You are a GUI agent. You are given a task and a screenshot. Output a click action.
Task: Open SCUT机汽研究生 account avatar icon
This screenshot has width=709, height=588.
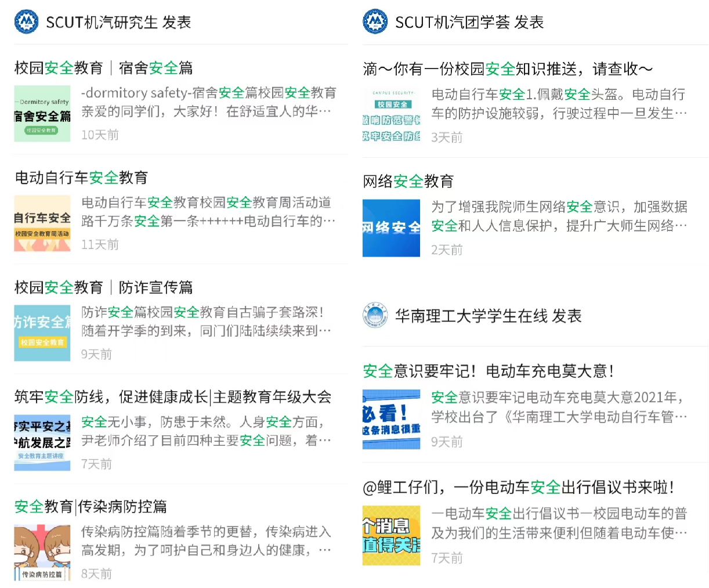point(26,22)
